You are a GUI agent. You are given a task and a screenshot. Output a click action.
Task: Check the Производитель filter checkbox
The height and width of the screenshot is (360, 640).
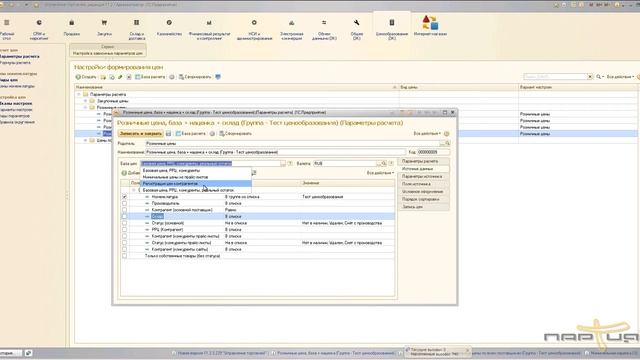[124, 203]
